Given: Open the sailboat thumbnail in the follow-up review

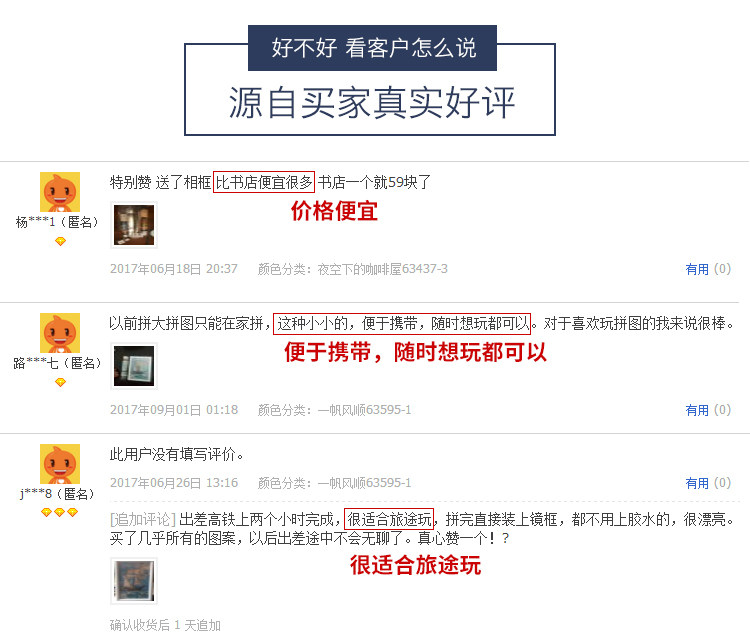Looking at the screenshot, I should tap(134, 581).
